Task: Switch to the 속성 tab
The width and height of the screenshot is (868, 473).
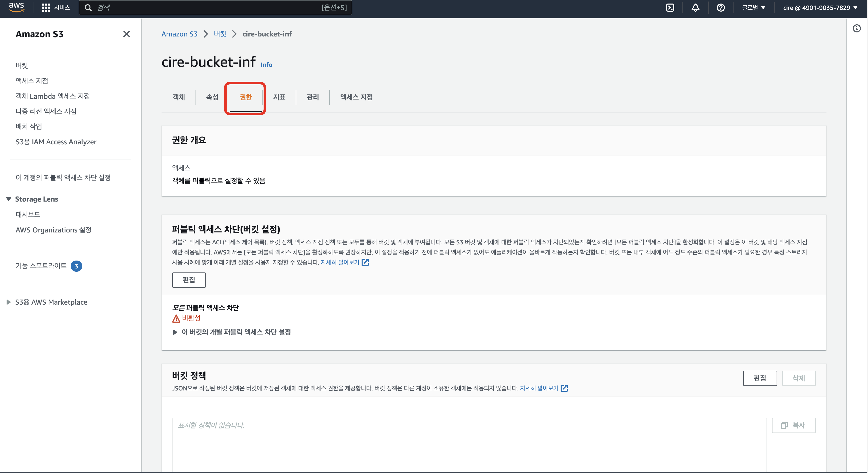Action: (x=212, y=97)
